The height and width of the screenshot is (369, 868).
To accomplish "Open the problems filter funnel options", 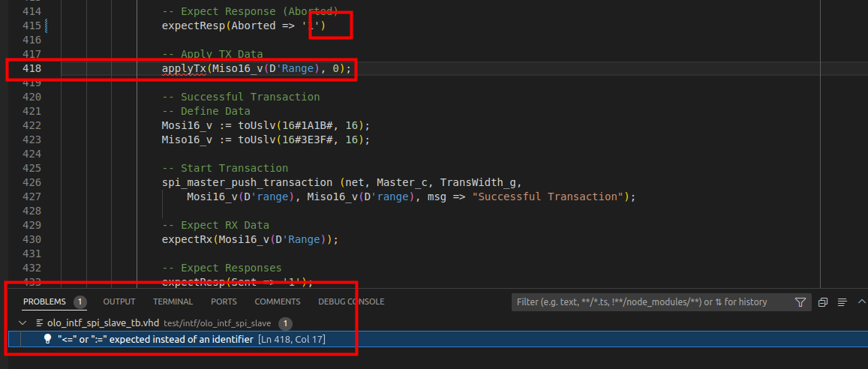I will pos(800,302).
